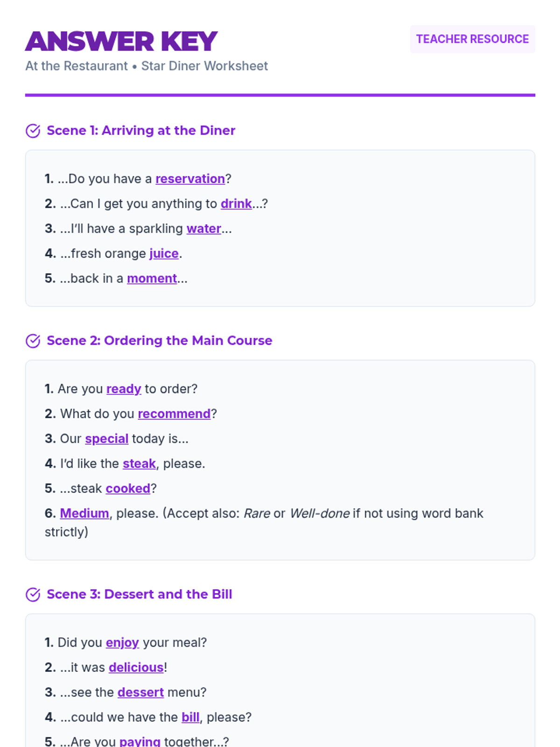Click the underlined answer steak
Screen dimensions: 560x747
pos(139,464)
